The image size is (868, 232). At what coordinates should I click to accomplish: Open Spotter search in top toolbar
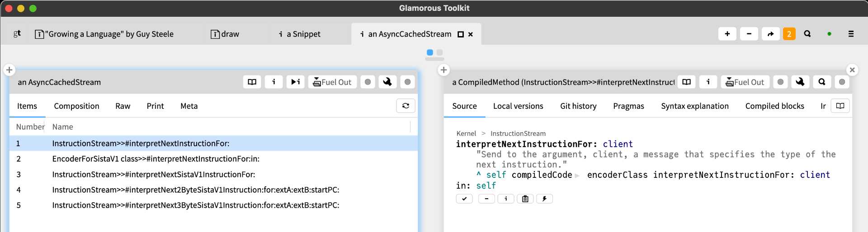tap(807, 34)
